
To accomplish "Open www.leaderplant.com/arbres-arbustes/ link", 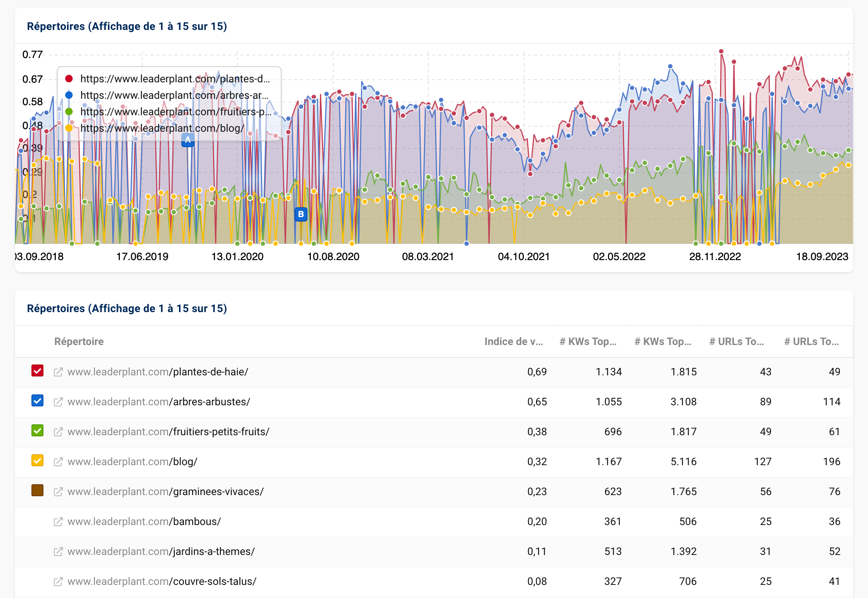I will 159,402.
